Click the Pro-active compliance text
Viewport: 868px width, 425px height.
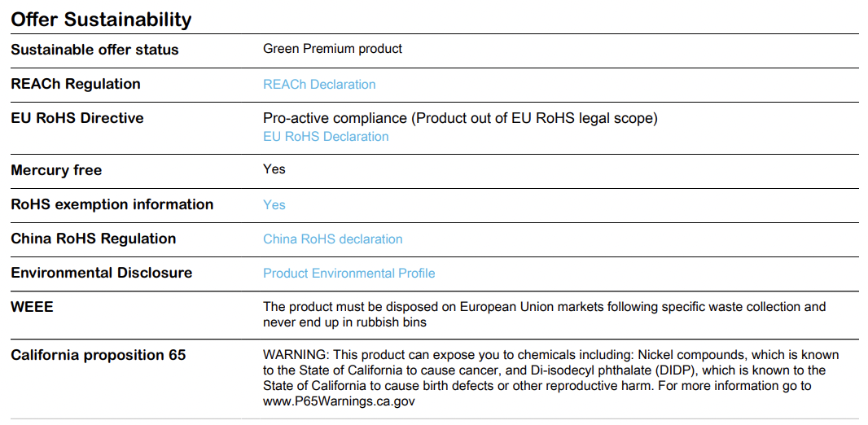tap(460, 118)
